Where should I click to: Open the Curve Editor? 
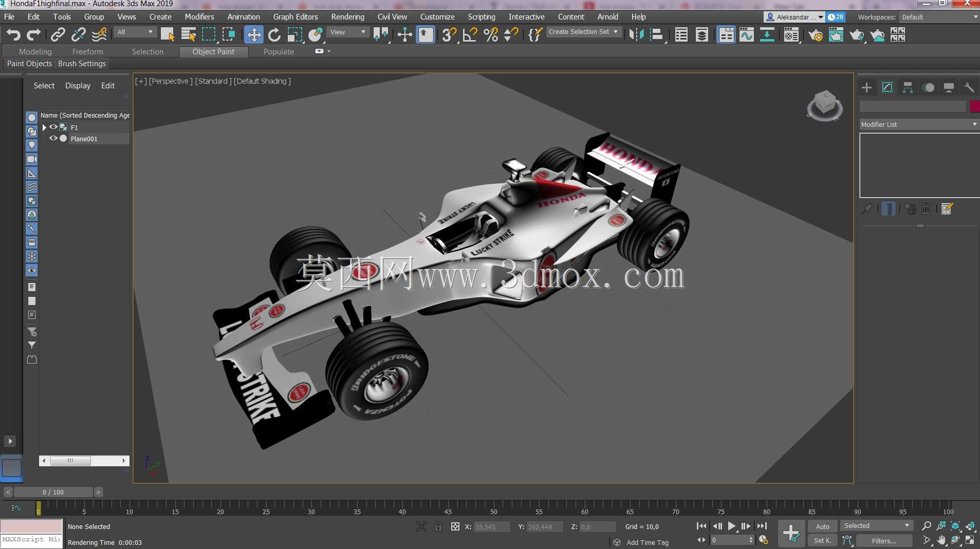point(746,34)
